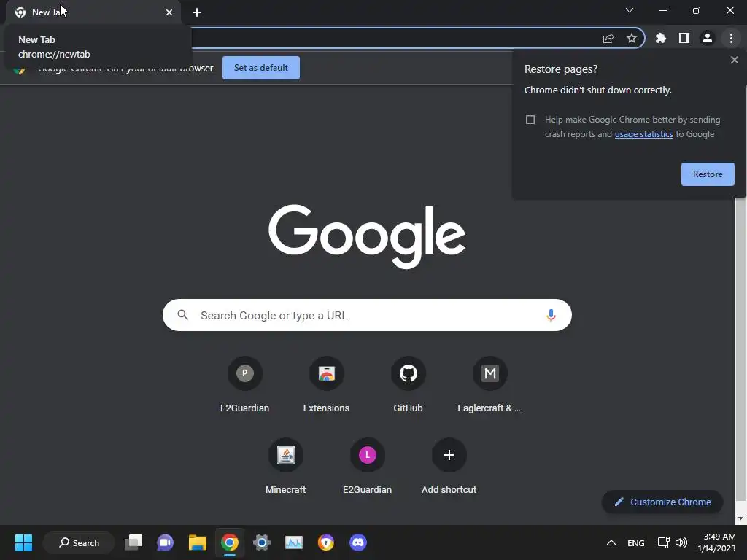Open the usage statistics link
Viewport: 747px width, 560px height.
tap(643, 134)
